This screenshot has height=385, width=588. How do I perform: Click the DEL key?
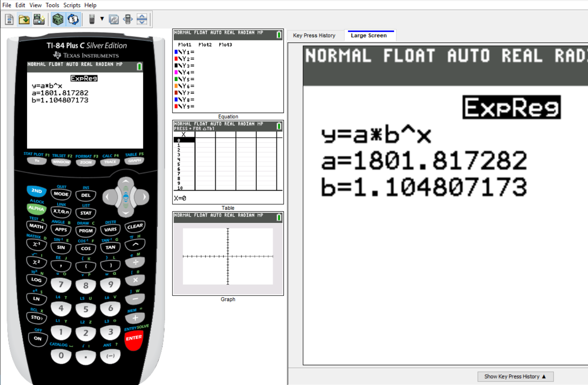pyautogui.click(x=86, y=195)
